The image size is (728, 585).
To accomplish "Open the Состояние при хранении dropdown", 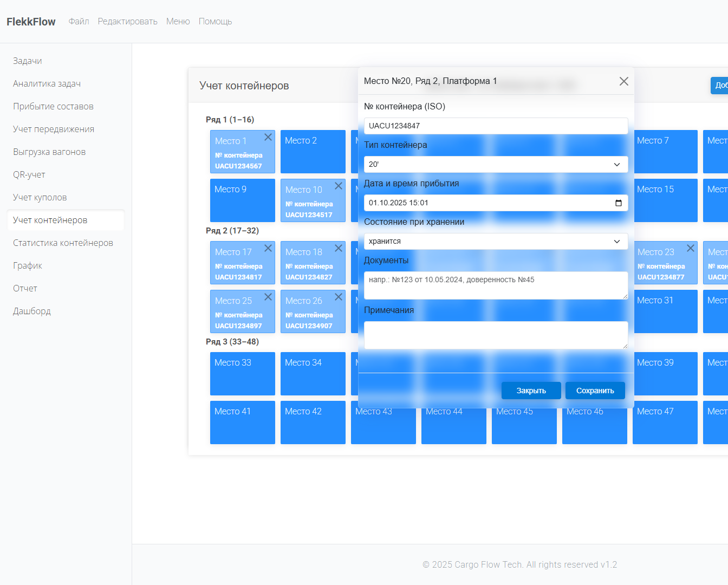I will click(496, 242).
